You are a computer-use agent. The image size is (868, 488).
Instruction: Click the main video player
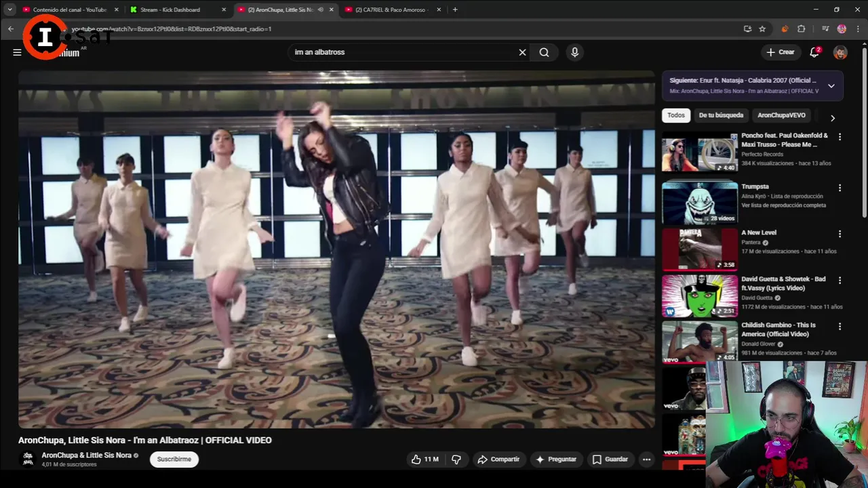click(x=336, y=249)
